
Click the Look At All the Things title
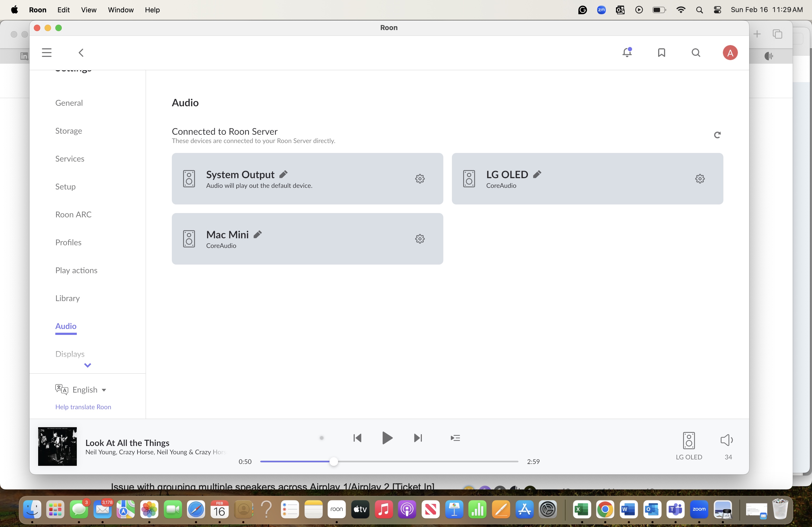pos(127,442)
